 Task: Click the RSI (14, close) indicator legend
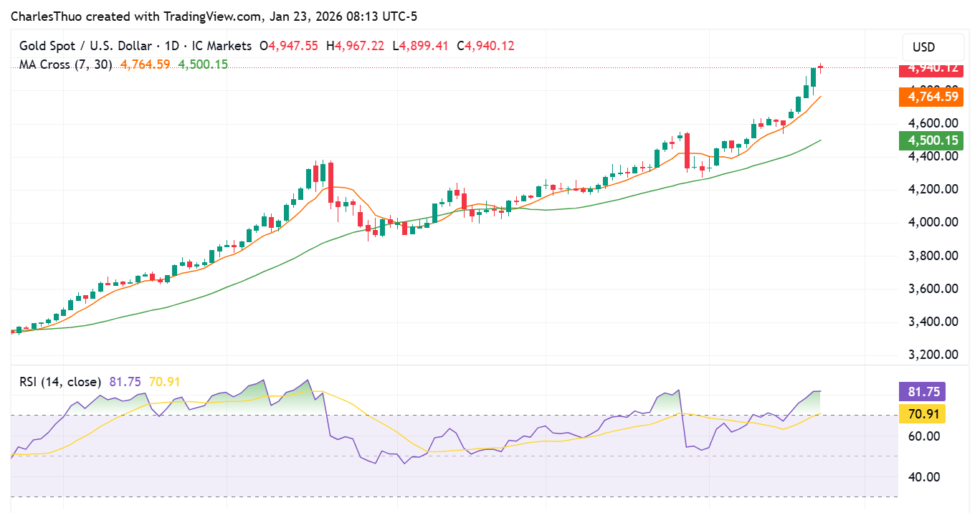(x=60, y=382)
